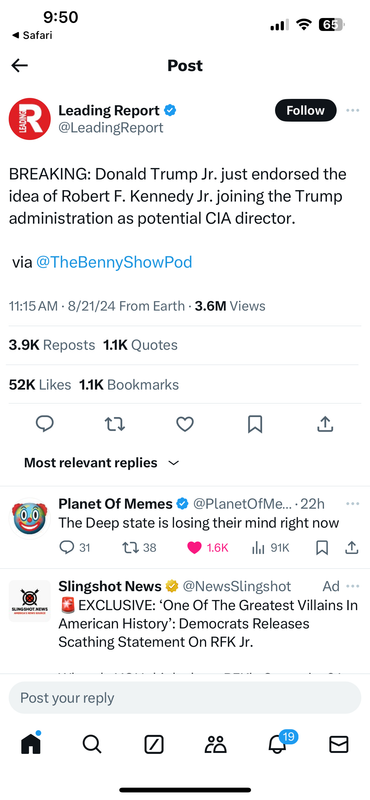Like the main post heart icon
370x800 pixels.
(185, 424)
